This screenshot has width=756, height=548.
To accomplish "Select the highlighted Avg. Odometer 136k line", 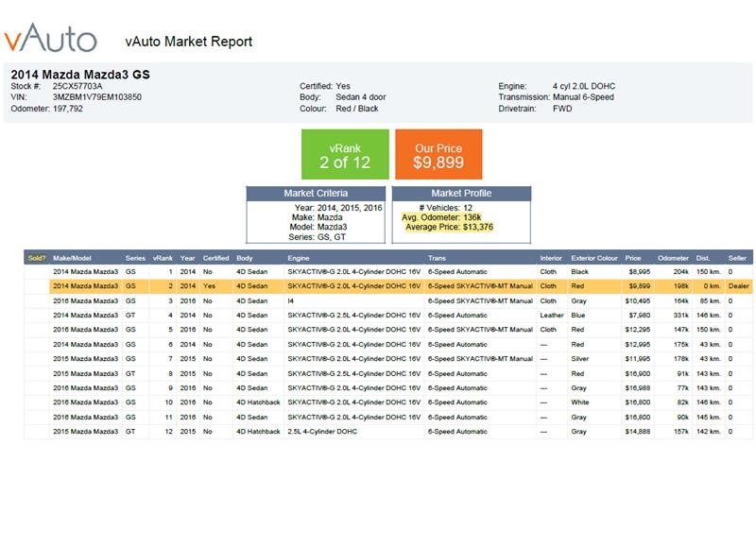I will [x=441, y=217].
